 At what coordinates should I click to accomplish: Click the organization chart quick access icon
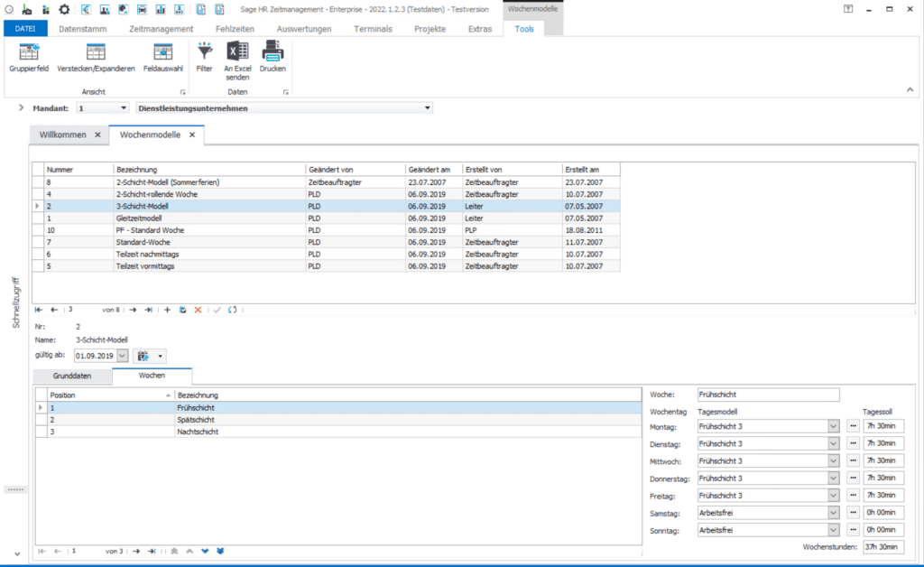180,9
